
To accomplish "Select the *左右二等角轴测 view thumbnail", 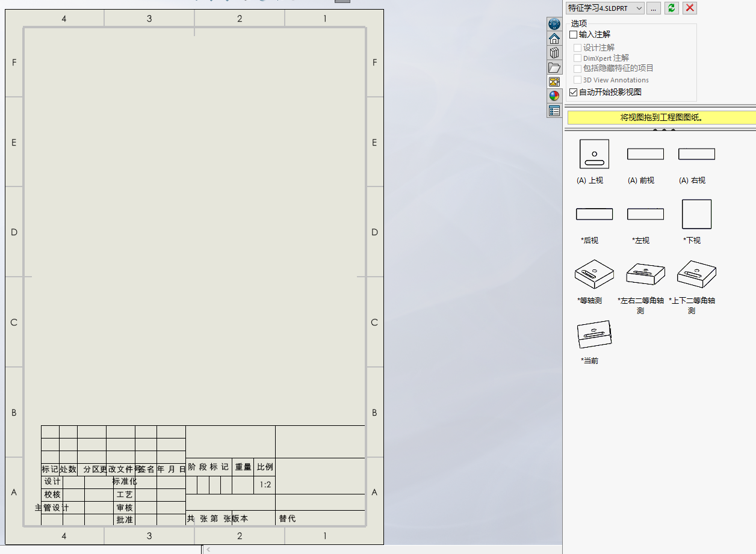I will [x=645, y=274].
